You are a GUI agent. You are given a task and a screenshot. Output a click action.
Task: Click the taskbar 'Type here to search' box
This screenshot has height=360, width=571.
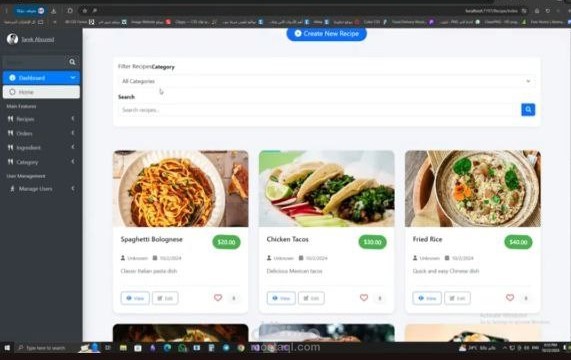click(46, 348)
